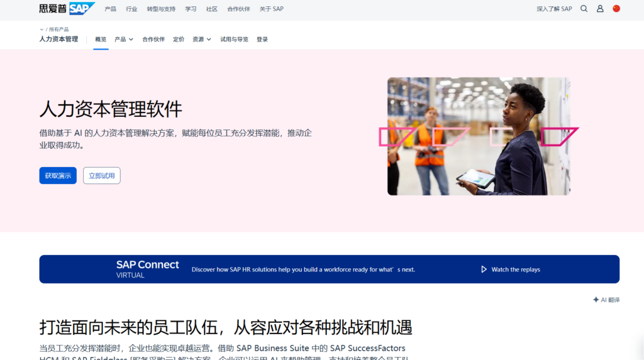Open the 试用与导览 tab
Screen dimensions: 644x360
[234, 40]
